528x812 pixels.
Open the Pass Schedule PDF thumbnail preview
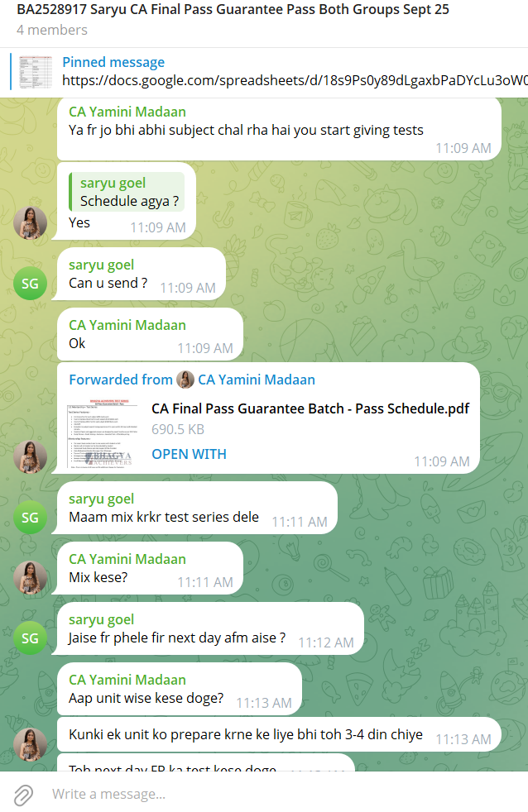[103, 433]
